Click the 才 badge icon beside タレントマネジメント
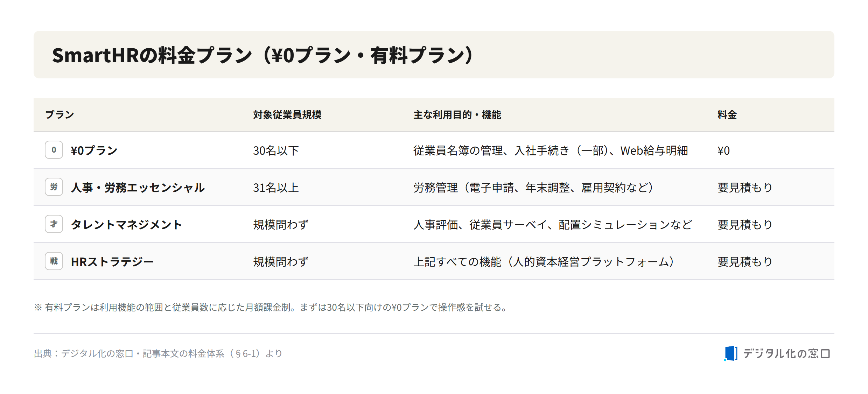 point(54,224)
